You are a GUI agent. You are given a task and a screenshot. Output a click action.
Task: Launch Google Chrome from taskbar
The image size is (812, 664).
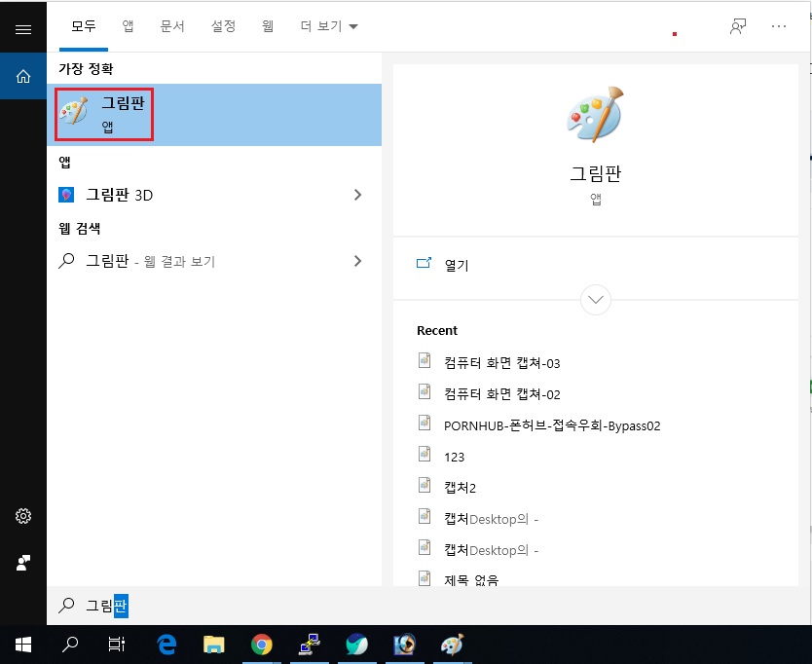262,645
